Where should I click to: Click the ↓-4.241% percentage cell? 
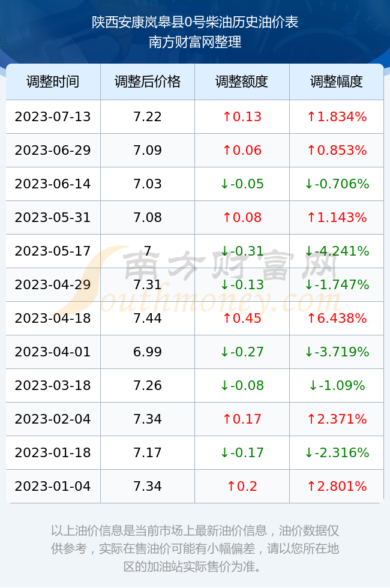pos(337,251)
